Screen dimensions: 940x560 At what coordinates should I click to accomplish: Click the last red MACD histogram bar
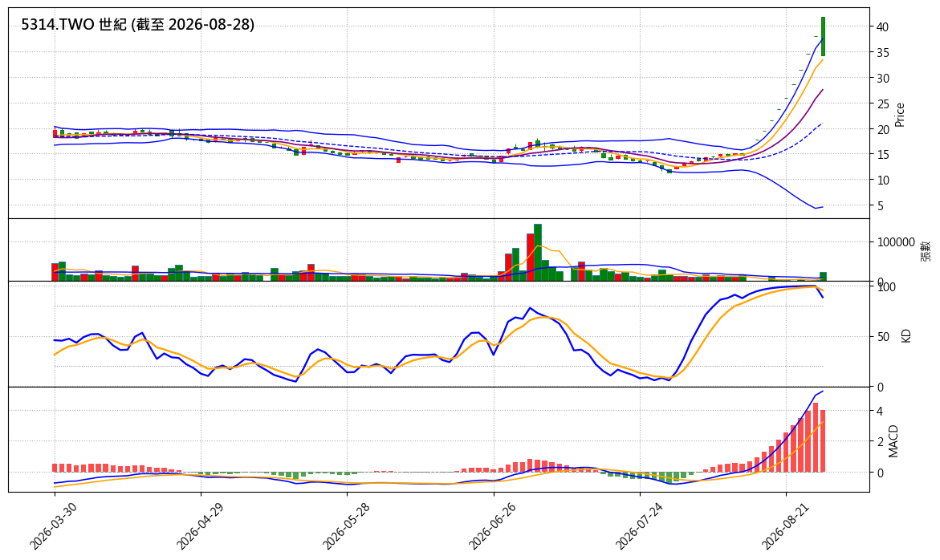tap(823, 440)
